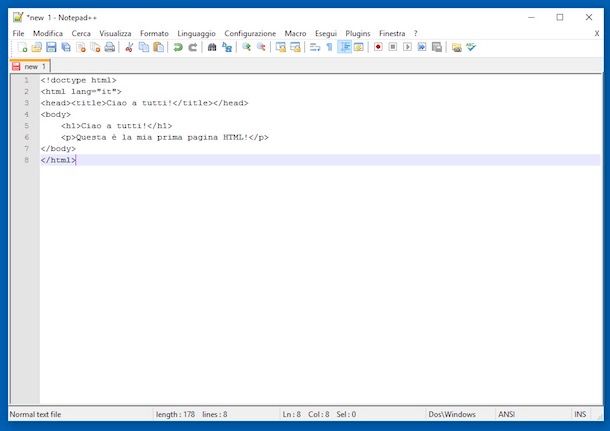Open the Finestra menu
The width and height of the screenshot is (610, 431).
click(x=392, y=33)
